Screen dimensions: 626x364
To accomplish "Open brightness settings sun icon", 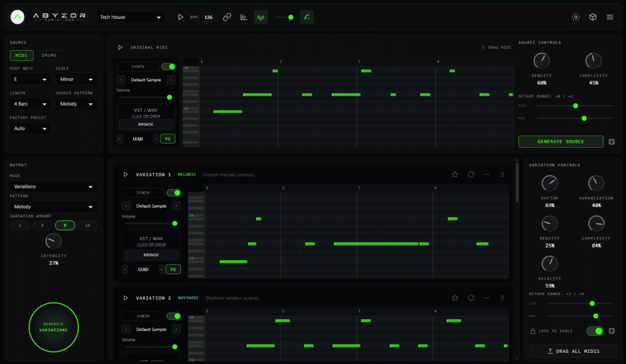I will (576, 16).
